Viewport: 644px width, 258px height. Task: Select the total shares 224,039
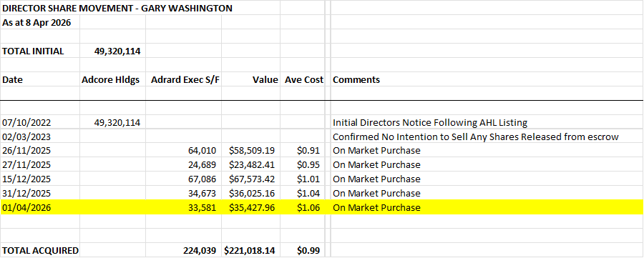point(200,250)
